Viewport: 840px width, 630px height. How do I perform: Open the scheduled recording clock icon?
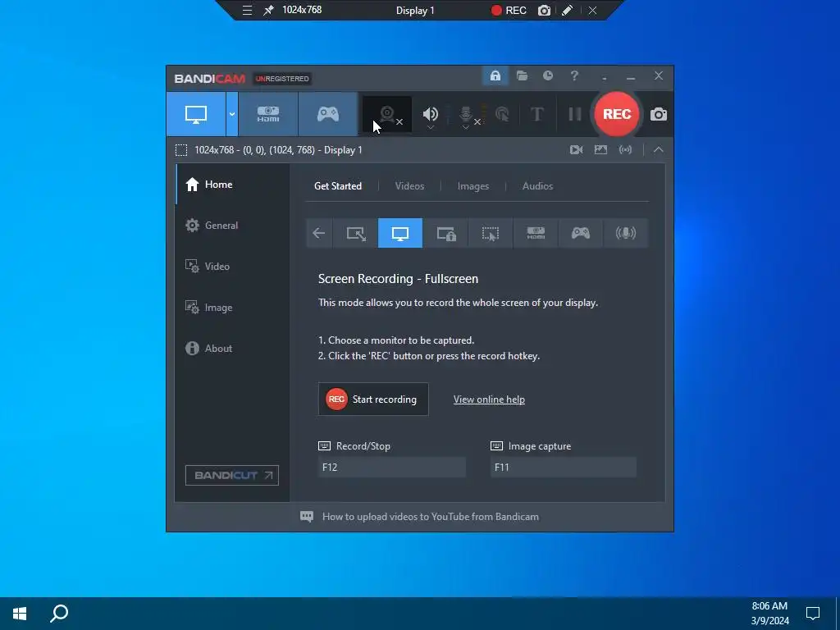(x=547, y=75)
